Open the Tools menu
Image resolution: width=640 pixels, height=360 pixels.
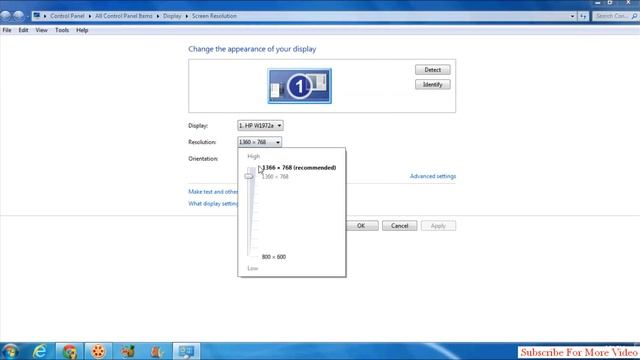pyautogui.click(x=62, y=30)
